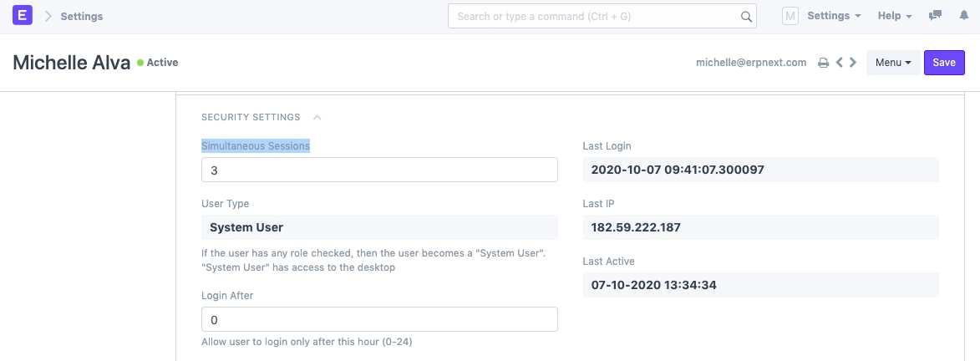
Task: Click the Simultaneous Sessions input field
Action: coord(379,170)
